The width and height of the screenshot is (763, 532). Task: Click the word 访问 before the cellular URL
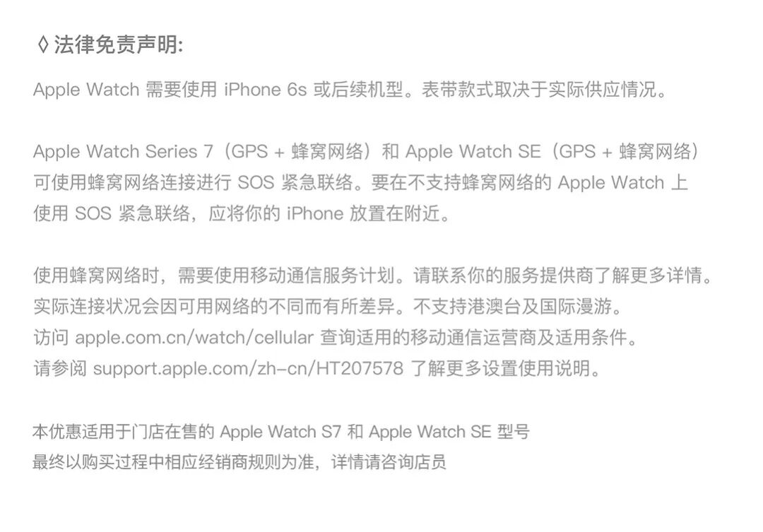click(x=51, y=337)
